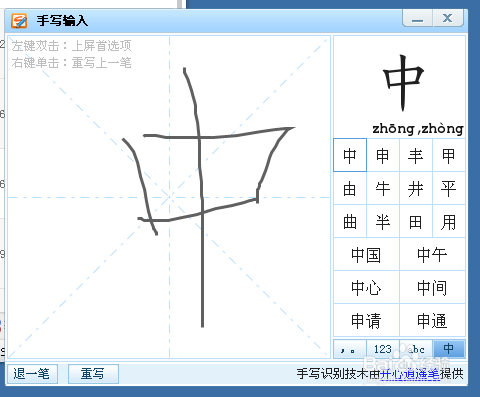Viewport: 480px width, 397px height.
Task: Switch to 123 number input tab
Action: 383,349
